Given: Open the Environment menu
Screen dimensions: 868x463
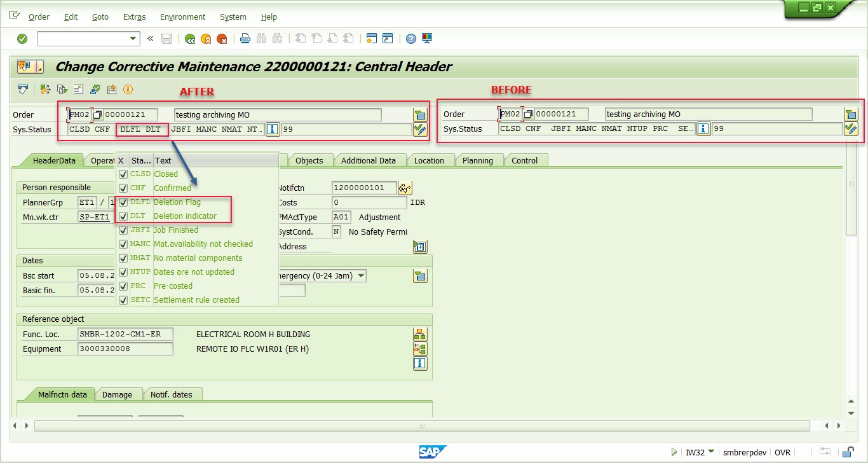Looking at the screenshot, I should click(182, 17).
